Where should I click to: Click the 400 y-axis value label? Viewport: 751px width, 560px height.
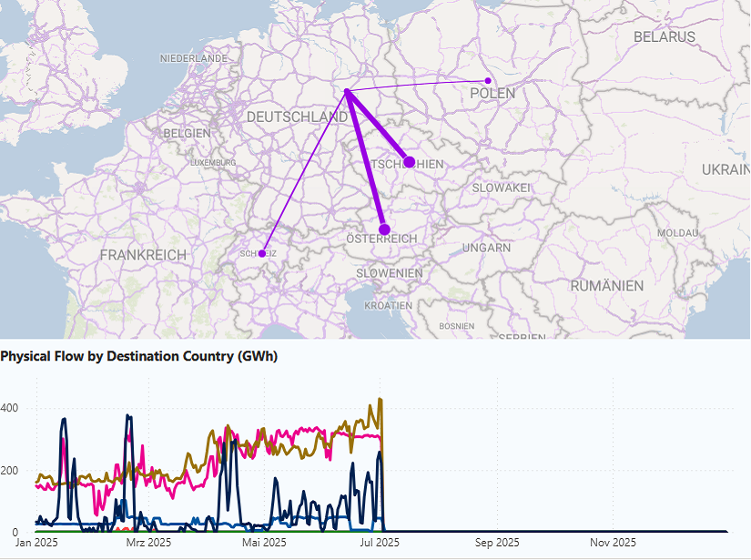coord(9,408)
